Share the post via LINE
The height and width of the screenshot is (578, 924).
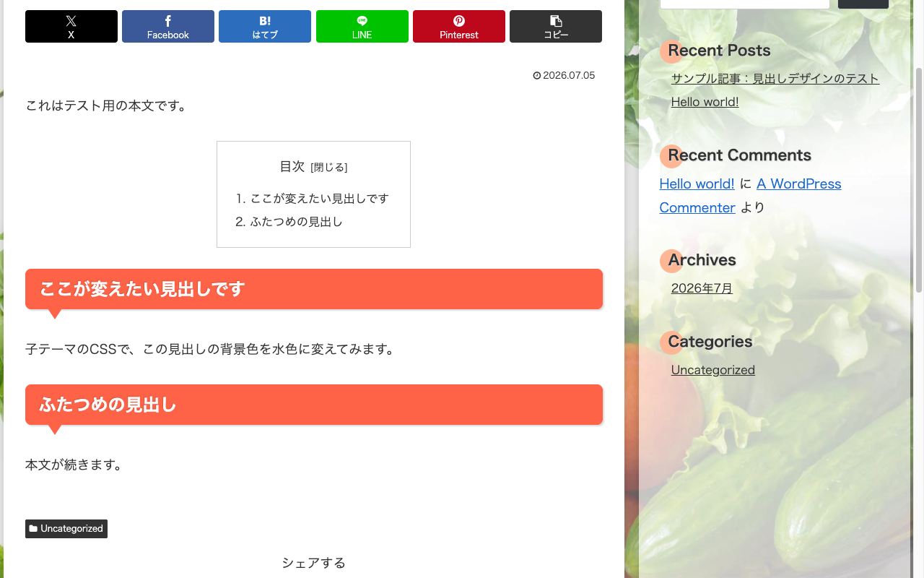pos(362,27)
